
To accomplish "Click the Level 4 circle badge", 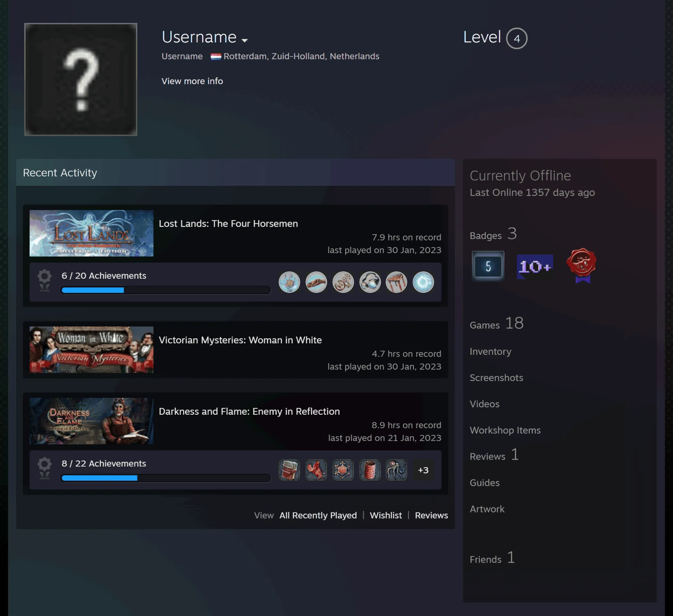I will (517, 38).
